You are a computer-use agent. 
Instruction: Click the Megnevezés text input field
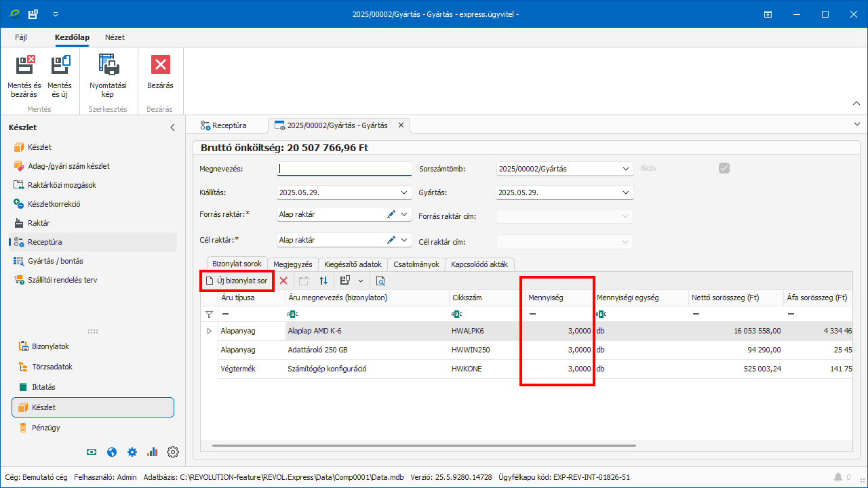coord(344,169)
